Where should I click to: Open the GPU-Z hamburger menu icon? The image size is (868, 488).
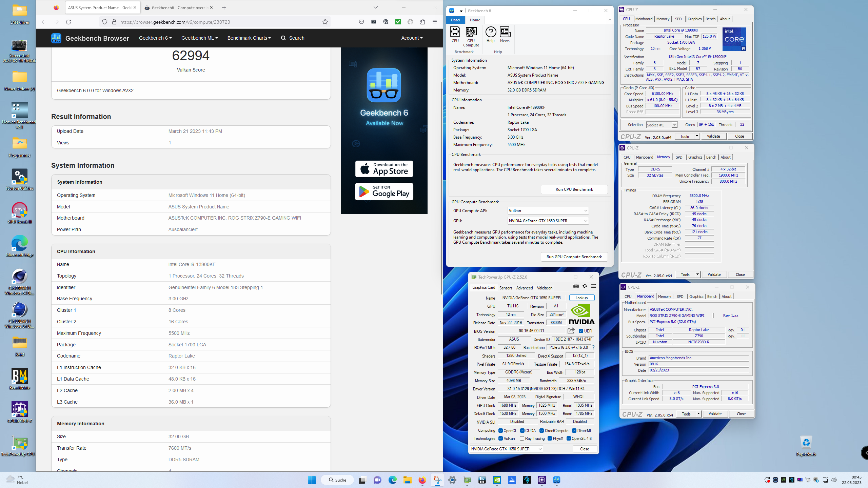pyautogui.click(x=593, y=286)
